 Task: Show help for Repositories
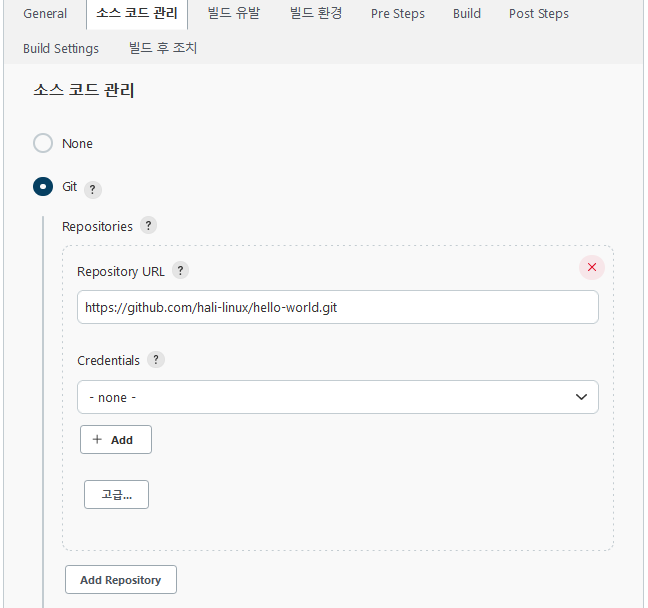click(x=148, y=226)
